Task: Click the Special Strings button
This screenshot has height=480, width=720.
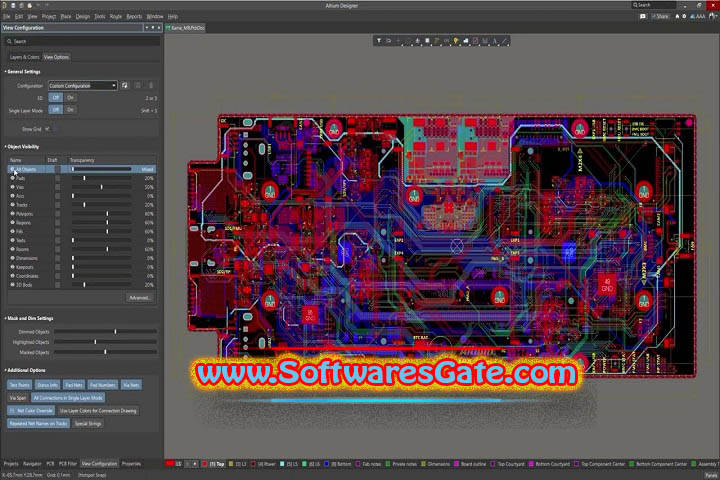Action: click(x=88, y=424)
